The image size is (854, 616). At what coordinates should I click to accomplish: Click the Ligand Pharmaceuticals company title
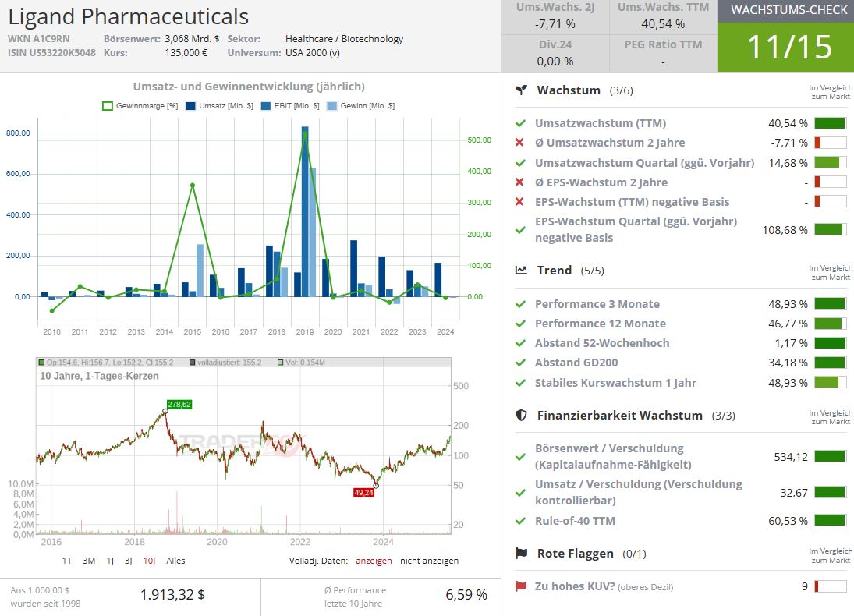tap(129, 17)
